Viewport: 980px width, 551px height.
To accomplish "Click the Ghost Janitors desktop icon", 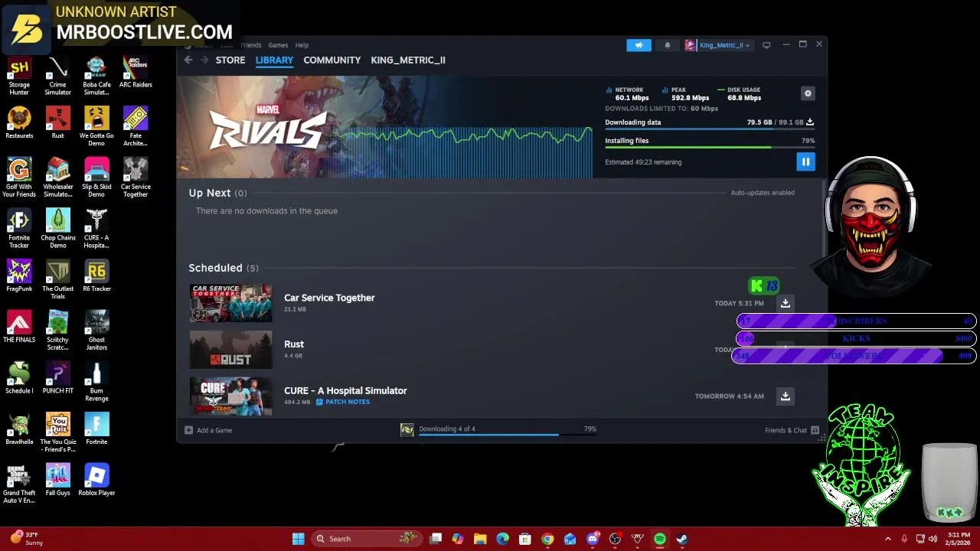I will click(96, 331).
